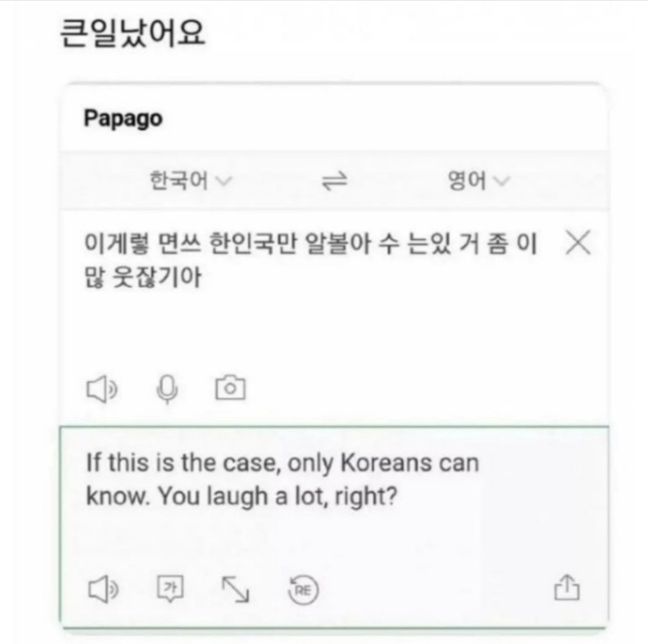Swap the source and target languages
648x644 pixels.
click(x=335, y=181)
